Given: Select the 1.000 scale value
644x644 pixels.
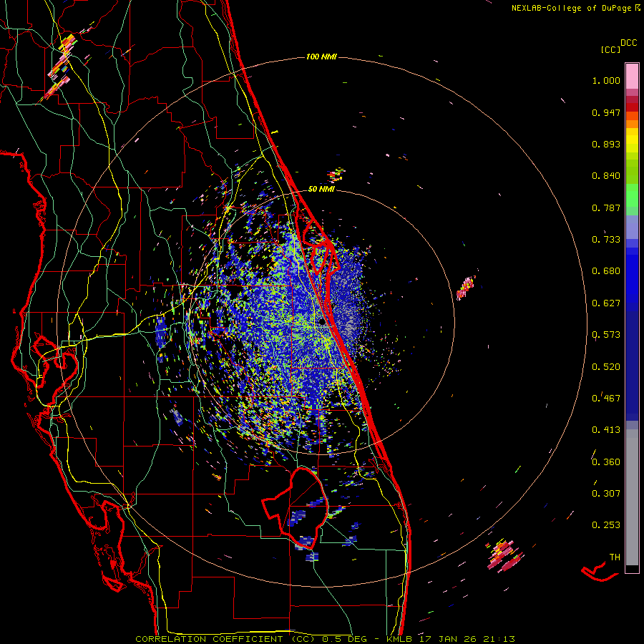Looking at the screenshot, I should [x=606, y=80].
